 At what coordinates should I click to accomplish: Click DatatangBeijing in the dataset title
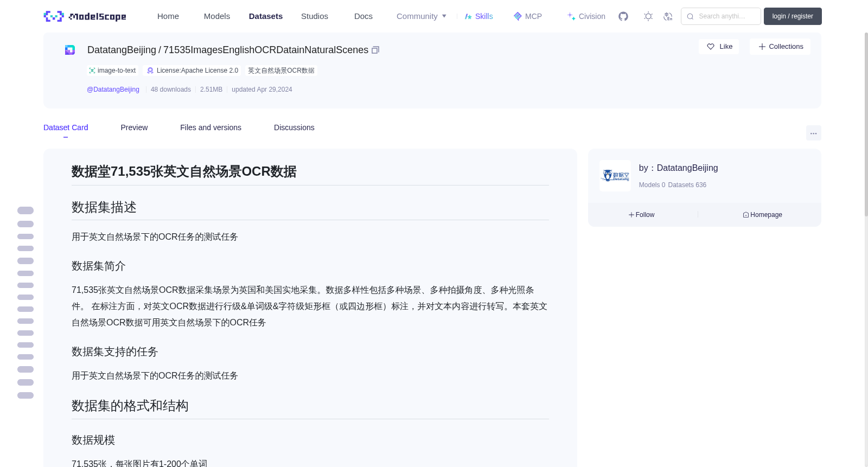[122, 50]
